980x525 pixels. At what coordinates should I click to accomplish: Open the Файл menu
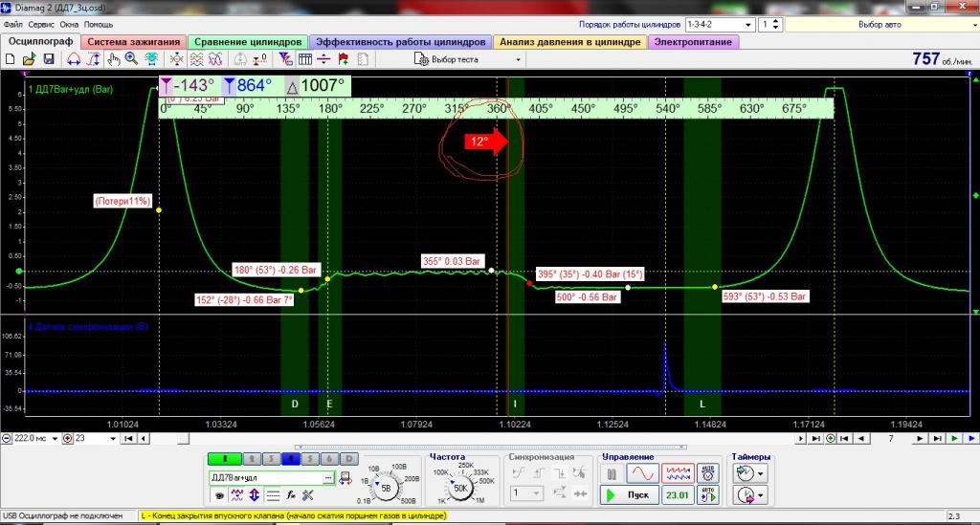point(12,24)
